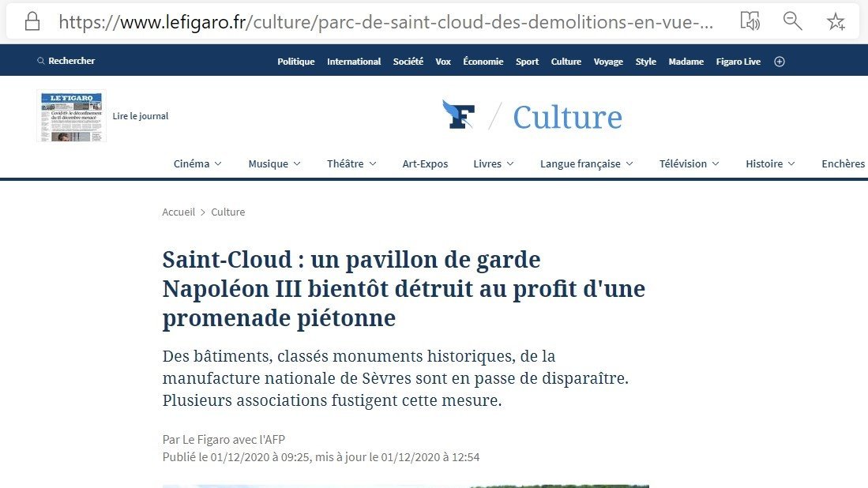This screenshot has height=488, width=868.
Task: Open the Voyage section
Action: (x=608, y=62)
